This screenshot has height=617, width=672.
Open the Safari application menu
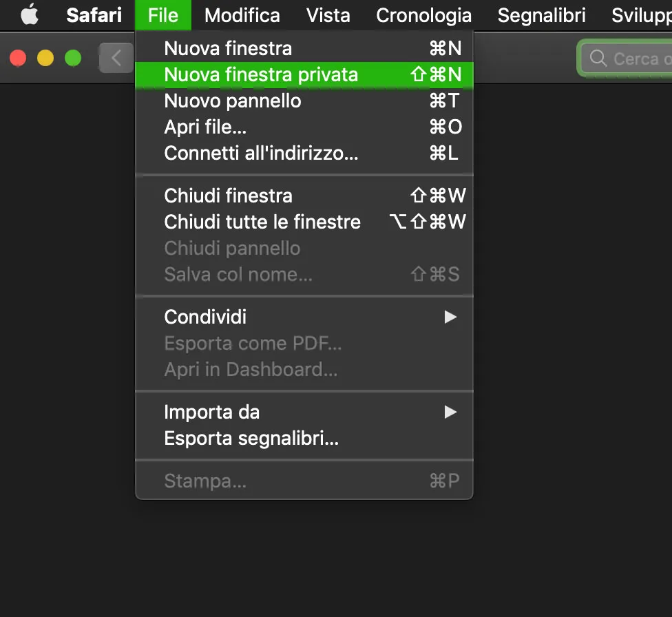coord(93,14)
